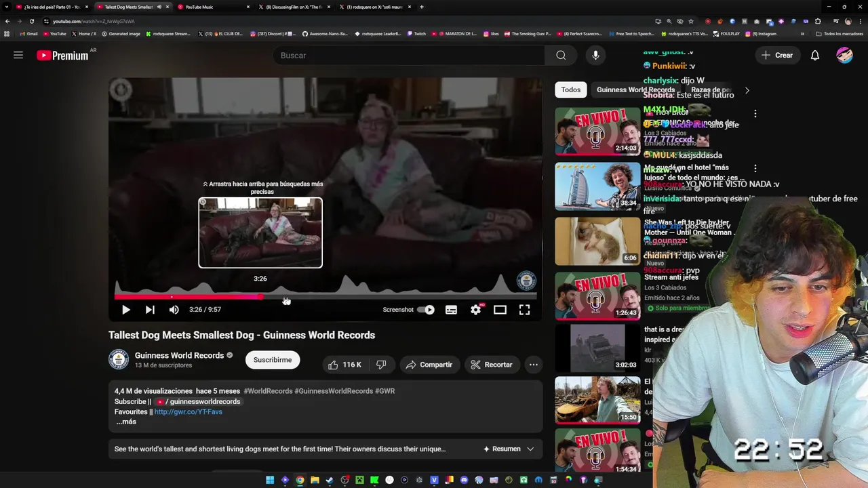The width and height of the screenshot is (868, 488).
Task: Open Chrome from the taskbar
Action: (x=300, y=481)
